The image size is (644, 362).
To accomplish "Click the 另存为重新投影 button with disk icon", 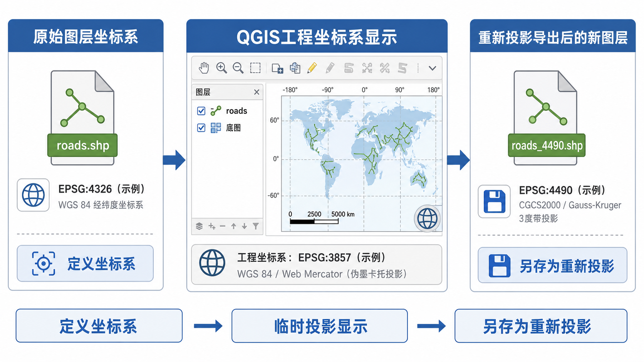I will (x=552, y=265).
